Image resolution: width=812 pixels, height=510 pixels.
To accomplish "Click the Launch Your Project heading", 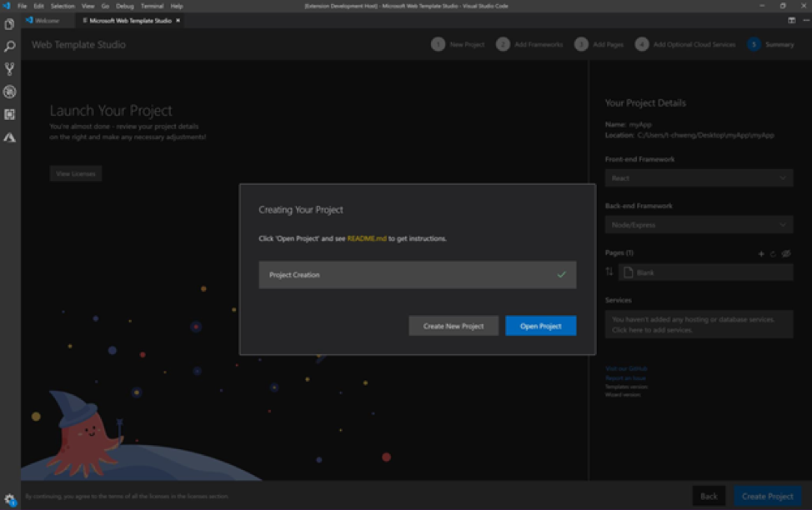I will (111, 110).
